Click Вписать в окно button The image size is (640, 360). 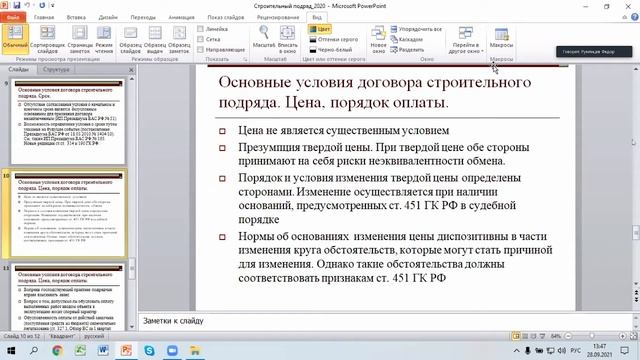[x=287, y=40]
